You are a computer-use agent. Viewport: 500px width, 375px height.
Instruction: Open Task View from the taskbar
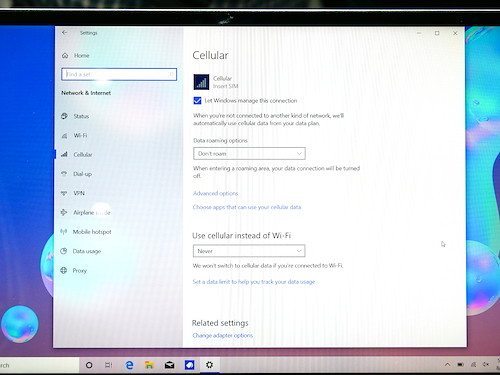109,365
